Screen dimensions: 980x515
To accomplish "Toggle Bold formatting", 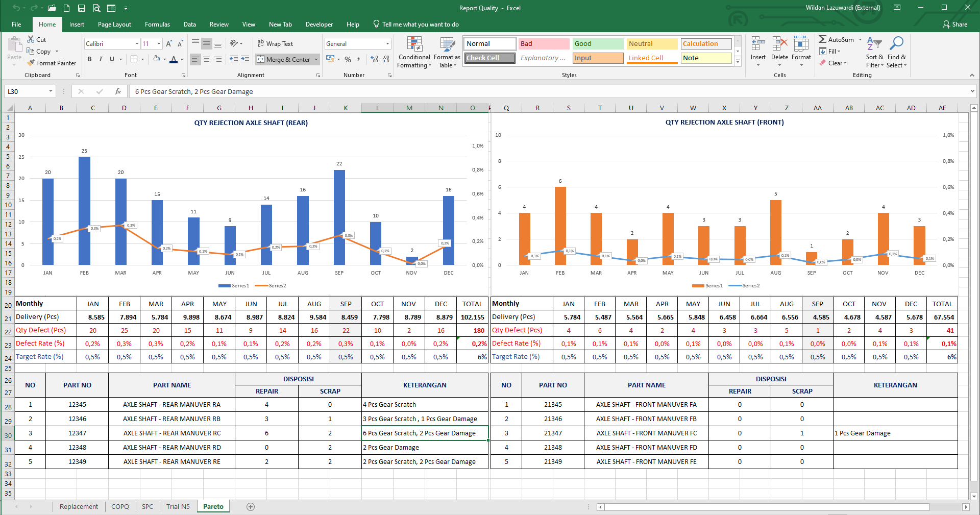I will coord(89,59).
